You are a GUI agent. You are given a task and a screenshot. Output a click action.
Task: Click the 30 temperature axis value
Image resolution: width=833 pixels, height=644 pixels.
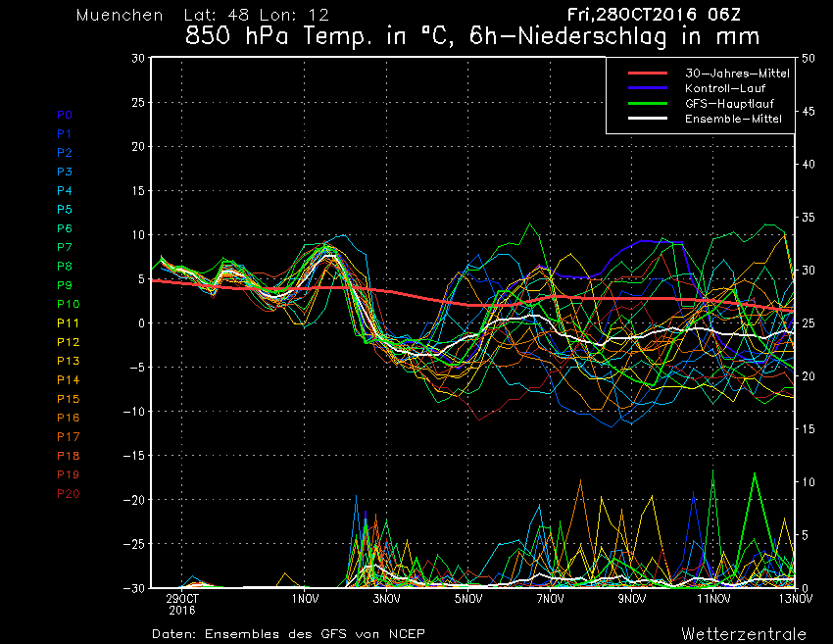(138, 58)
